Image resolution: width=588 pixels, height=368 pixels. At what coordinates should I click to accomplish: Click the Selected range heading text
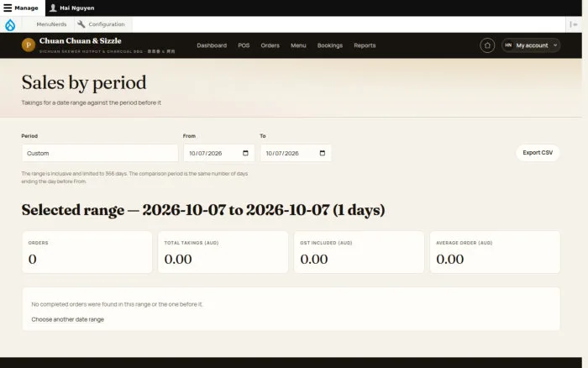pos(203,210)
